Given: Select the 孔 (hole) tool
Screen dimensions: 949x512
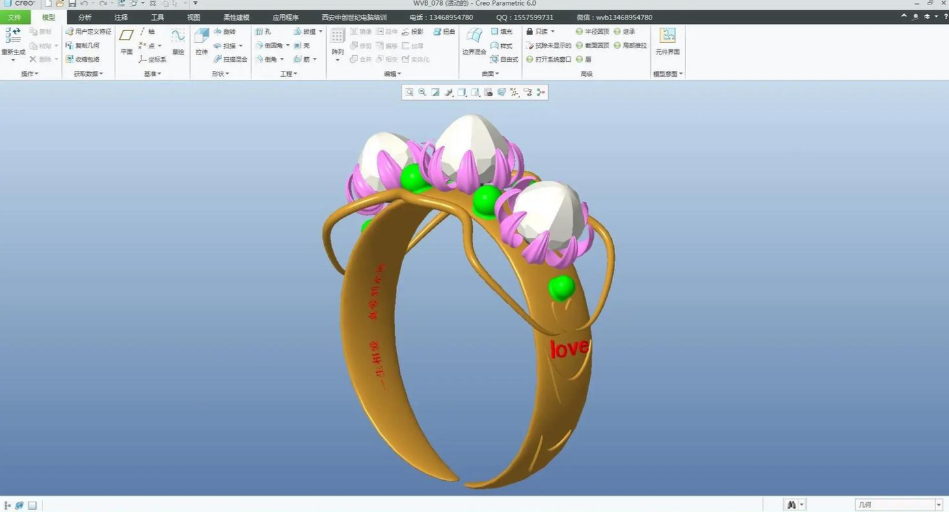Looking at the screenshot, I should pyautogui.click(x=263, y=31).
